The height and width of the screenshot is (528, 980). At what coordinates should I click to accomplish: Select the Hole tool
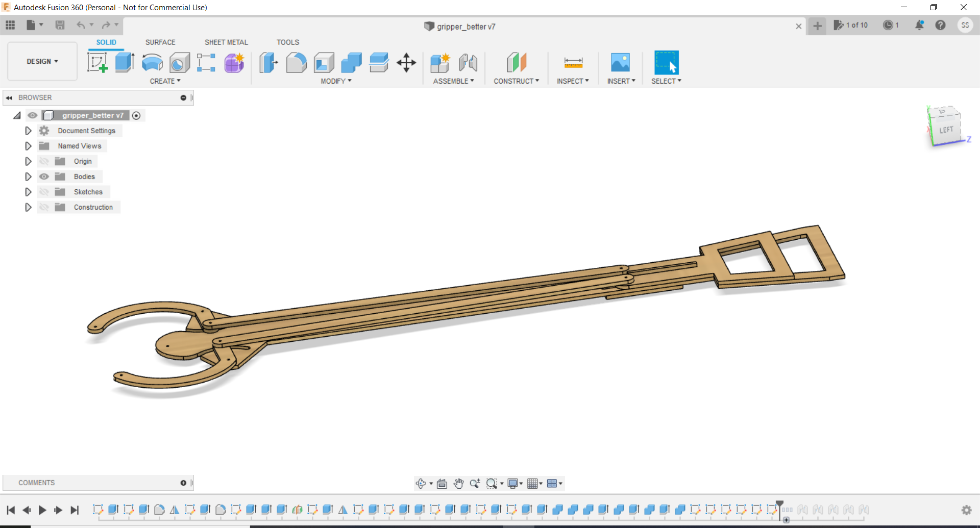click(180, 63)
